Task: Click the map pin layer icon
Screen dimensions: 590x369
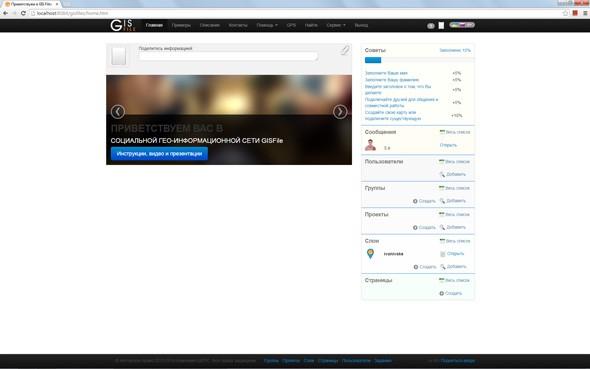Action: click(x=370, y=254)
